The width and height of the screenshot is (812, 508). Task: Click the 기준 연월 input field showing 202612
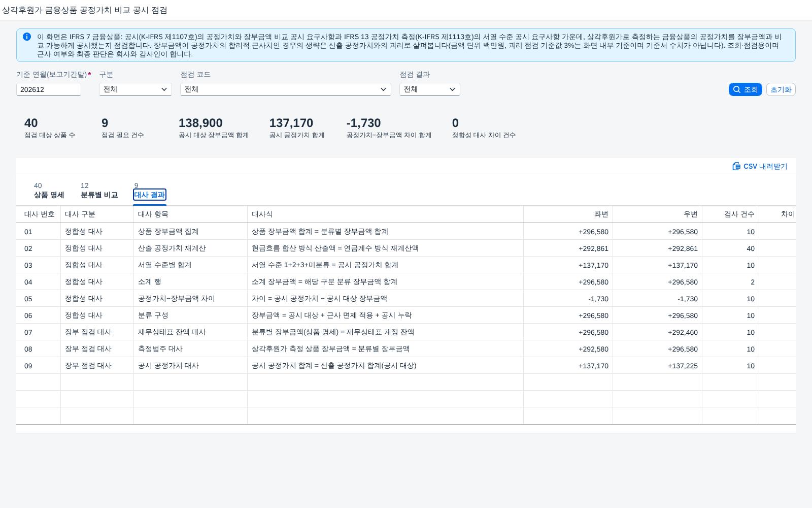(49, 89)
